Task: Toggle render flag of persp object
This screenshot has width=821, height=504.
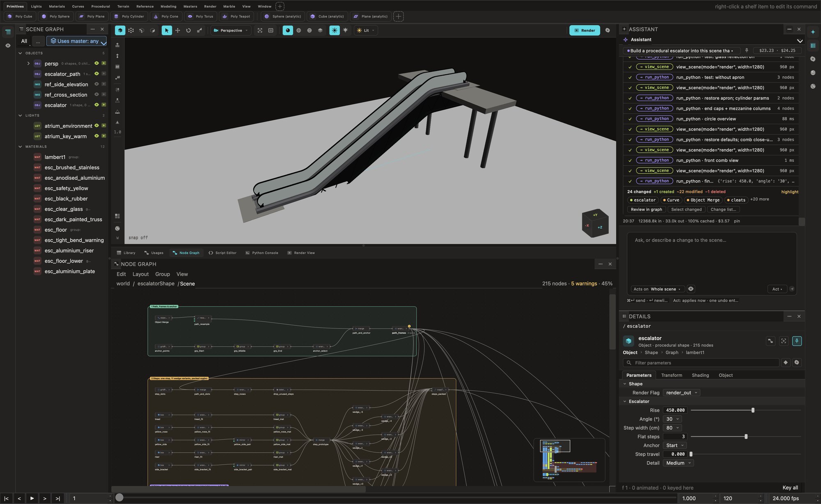Action: click(104, 63)
